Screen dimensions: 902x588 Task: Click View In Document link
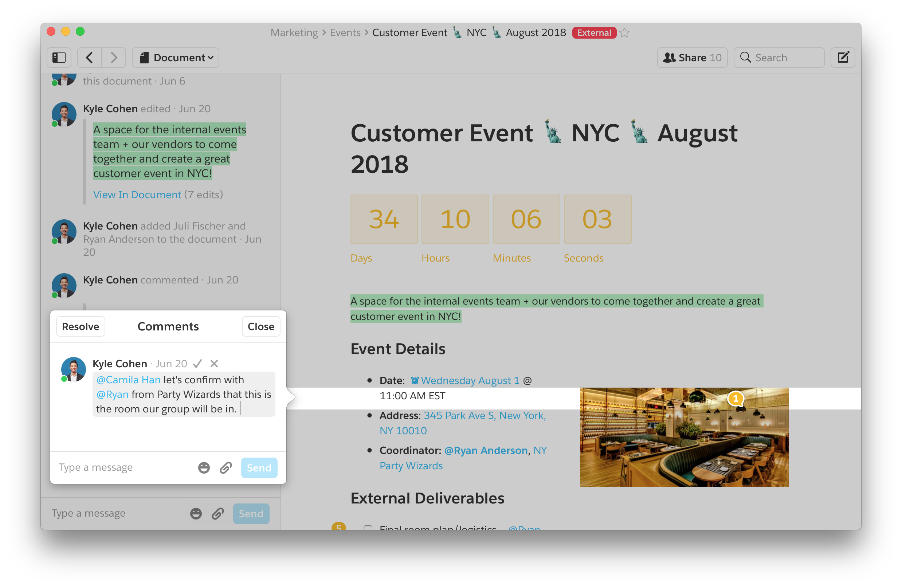137,195
